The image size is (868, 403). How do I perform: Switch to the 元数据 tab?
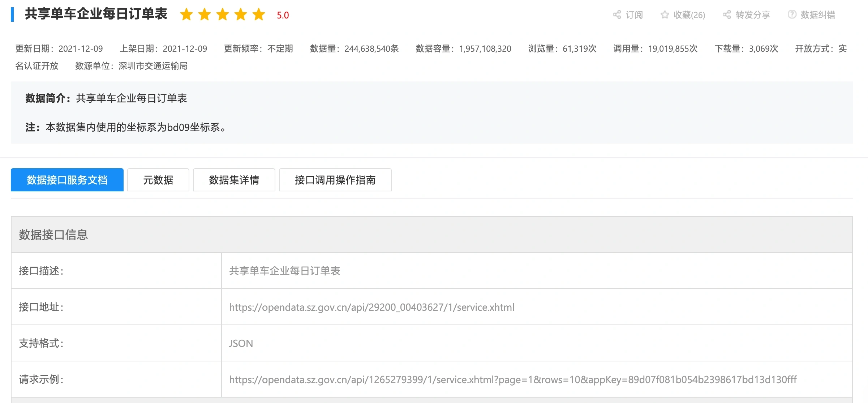tap(158, 180)
